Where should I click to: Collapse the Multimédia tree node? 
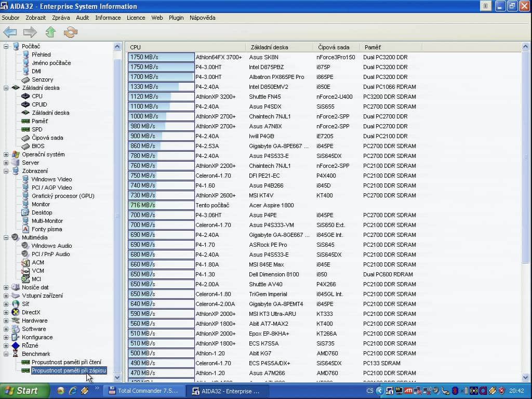[6, 237]
